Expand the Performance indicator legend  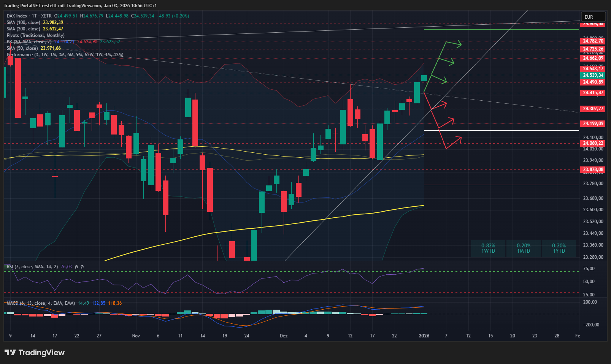[x=65, y=55]
